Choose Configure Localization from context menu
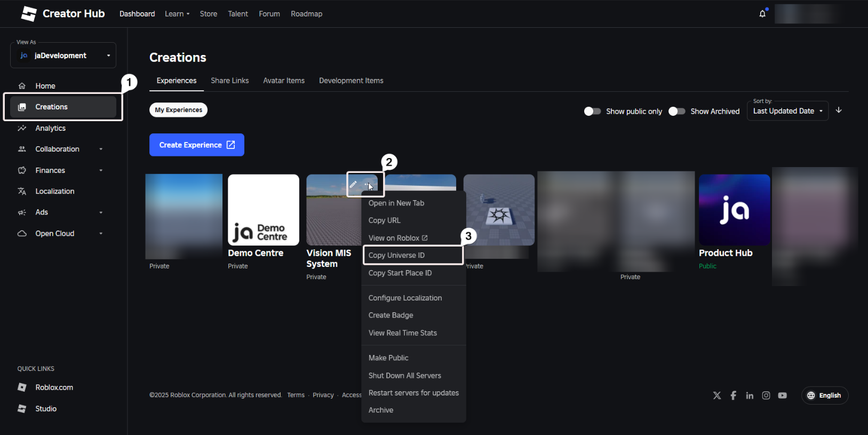Image resolution: width=868 pixels, height=435 pixels. [413, 298]
